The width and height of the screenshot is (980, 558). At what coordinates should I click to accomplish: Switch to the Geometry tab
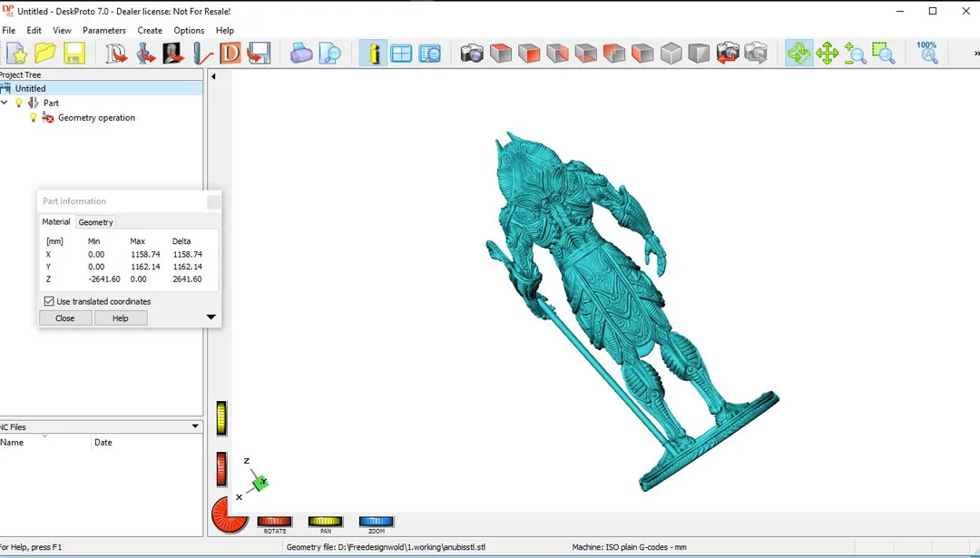(x=95, y=221)
